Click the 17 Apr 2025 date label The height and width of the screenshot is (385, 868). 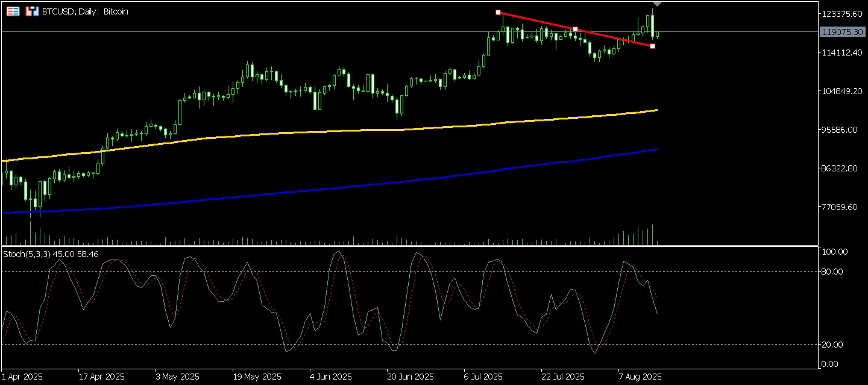[102, 377]
